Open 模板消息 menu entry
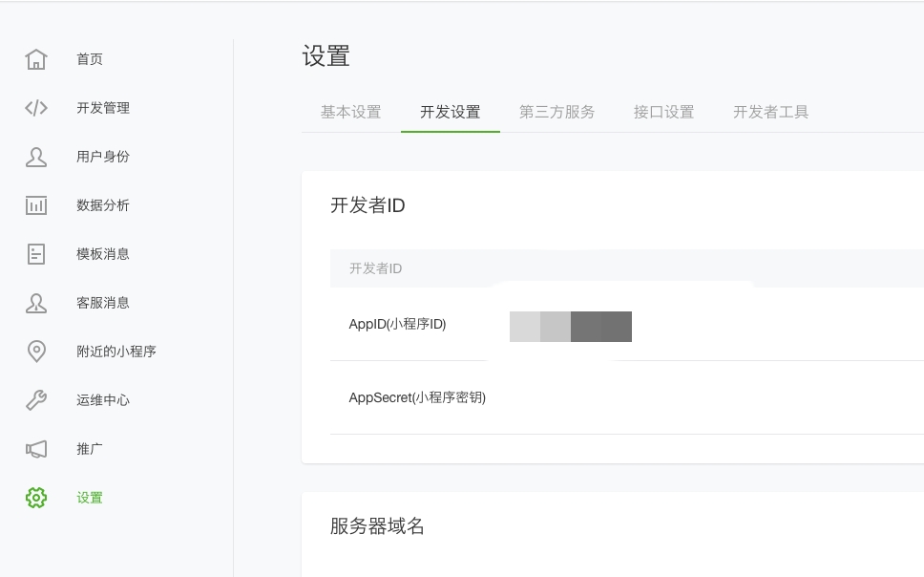This screenshot has height=577, width=924. pos(103,254)
